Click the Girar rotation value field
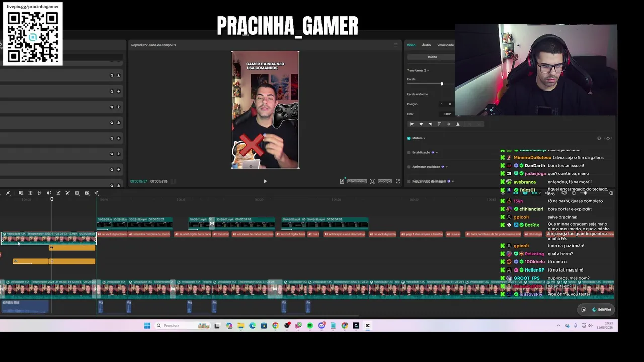The image size is (644, 362). pyautogui.click(x=447, y=114)
